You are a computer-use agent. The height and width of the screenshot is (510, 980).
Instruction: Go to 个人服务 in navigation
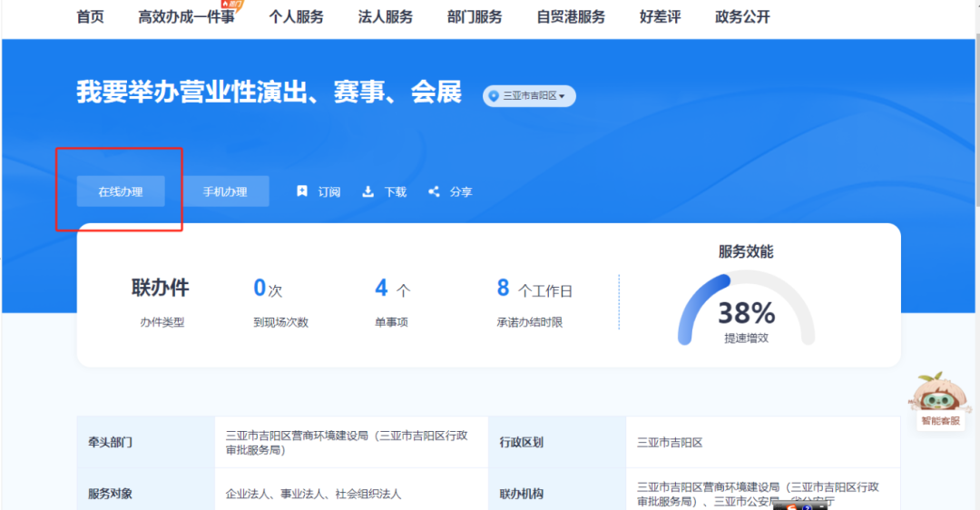(x=296, y=17)
